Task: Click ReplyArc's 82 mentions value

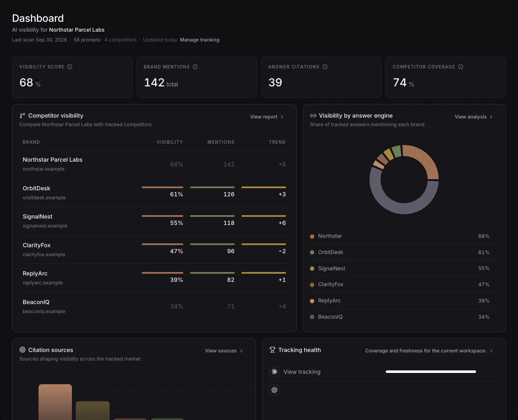Action: pyautogui.click(x=231, y=280)
